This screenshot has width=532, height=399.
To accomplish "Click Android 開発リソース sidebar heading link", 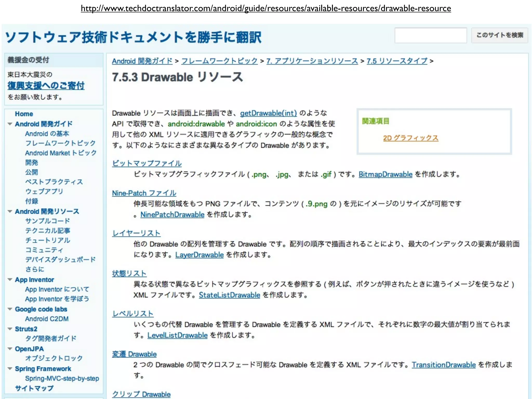I will pyautogui.click(x=47, y=211).
